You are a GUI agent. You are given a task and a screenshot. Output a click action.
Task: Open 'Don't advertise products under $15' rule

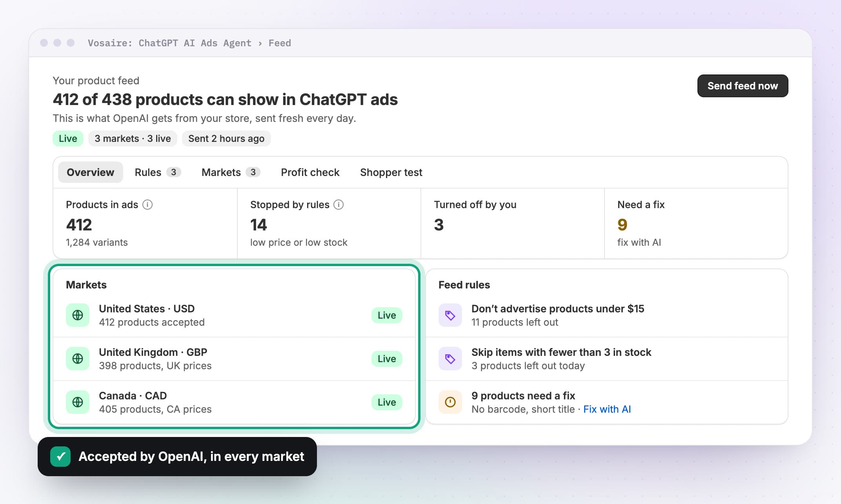pyautogui.click(x=606, y=315)
